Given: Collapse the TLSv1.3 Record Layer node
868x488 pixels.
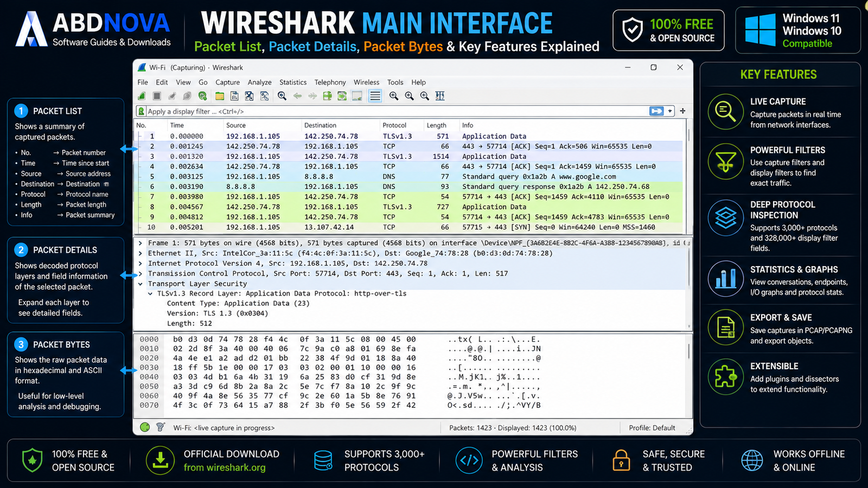Looking at the screenshot, I should [x=150, y=293].
